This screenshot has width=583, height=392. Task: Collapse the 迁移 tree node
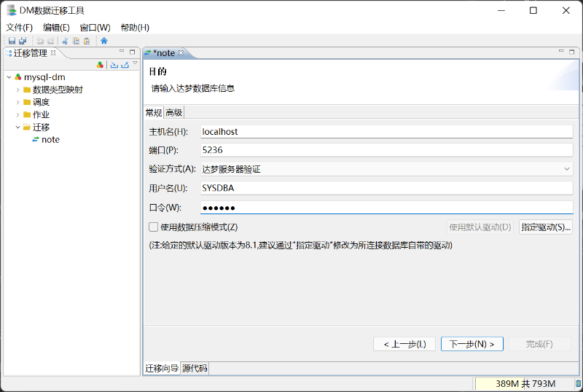(x=17, y=128)
